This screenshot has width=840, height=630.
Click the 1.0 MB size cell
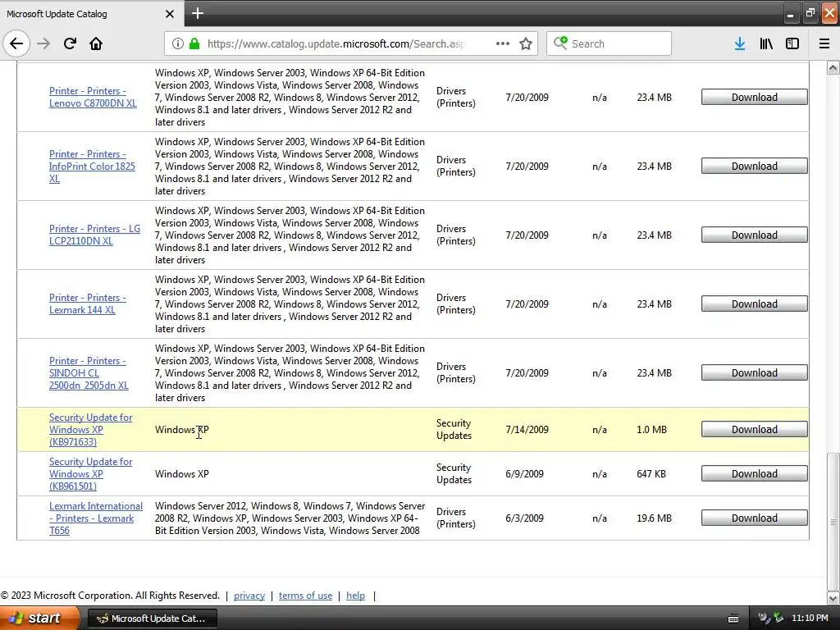[651, 430]
